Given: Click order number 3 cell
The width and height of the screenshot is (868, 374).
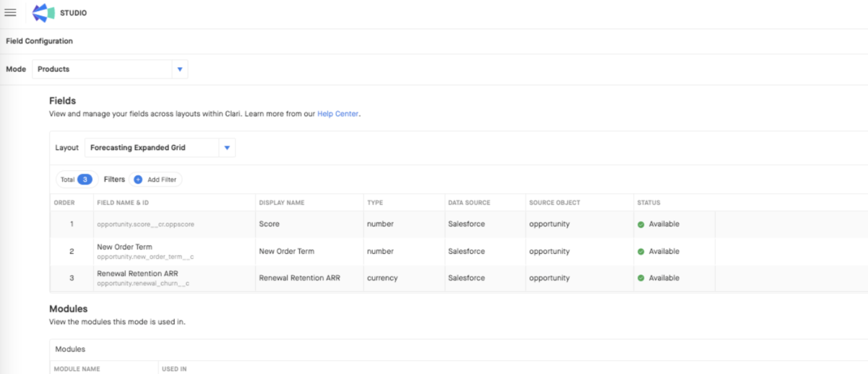Looking at the screenshot, I should point(72,278).
